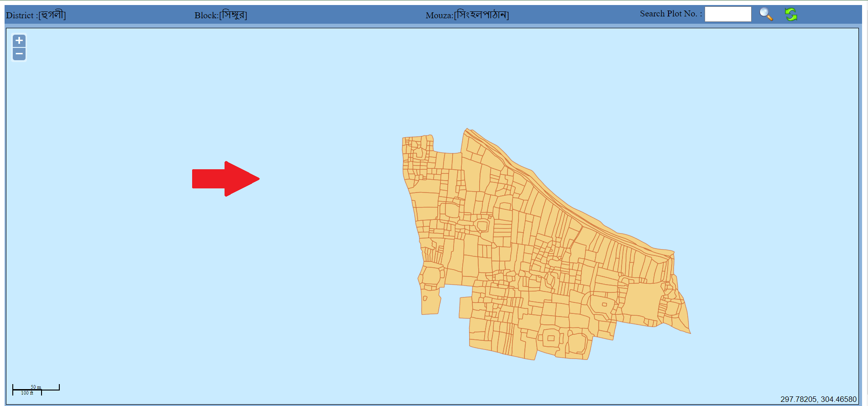Select the rounded pond-shaped plot on the west edge
The height and width of the screenshot is (406, 868).
point(430,276)
